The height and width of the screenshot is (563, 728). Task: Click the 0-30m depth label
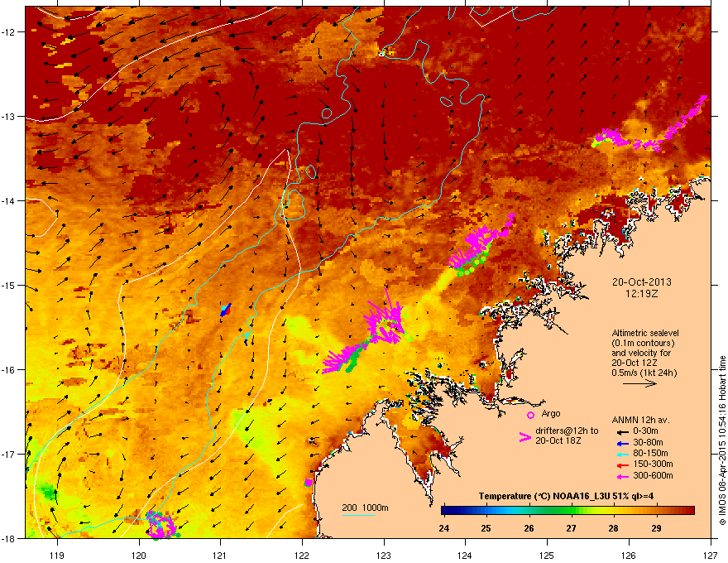[645, 431]
